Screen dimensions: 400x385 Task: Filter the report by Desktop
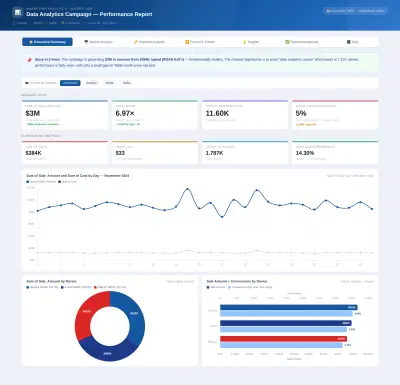pos(91,83)
